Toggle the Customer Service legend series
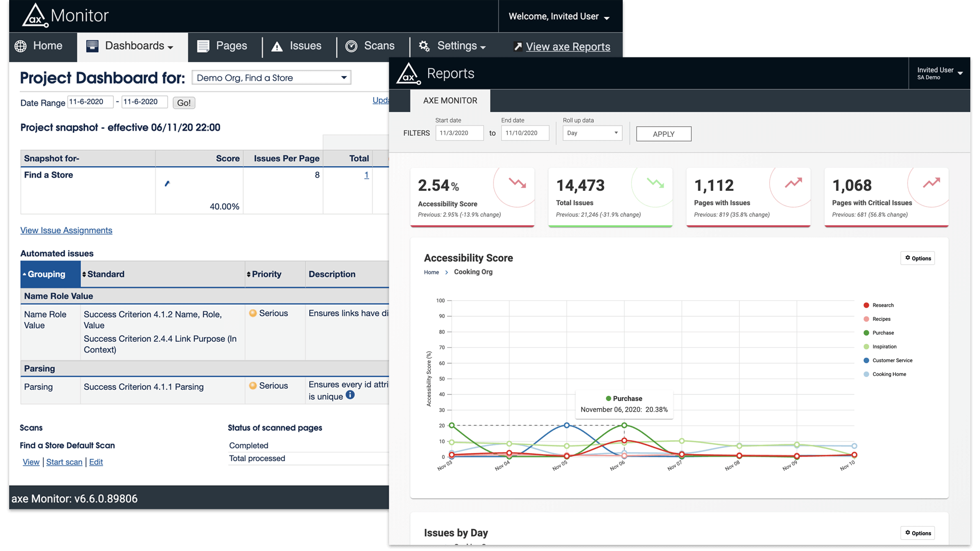Image resolution: width=980 pixels, height=551 pixels. [892, 360]
